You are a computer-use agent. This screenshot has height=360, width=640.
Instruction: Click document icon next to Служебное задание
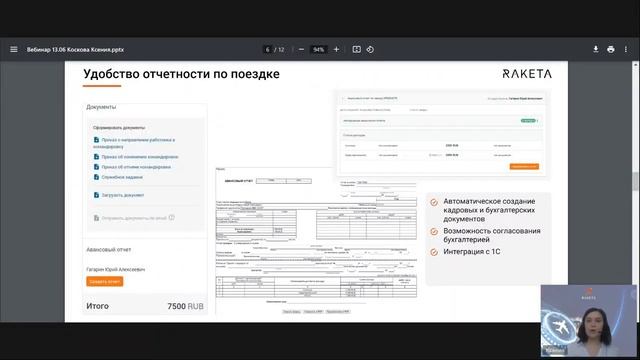tap(96, 177)
